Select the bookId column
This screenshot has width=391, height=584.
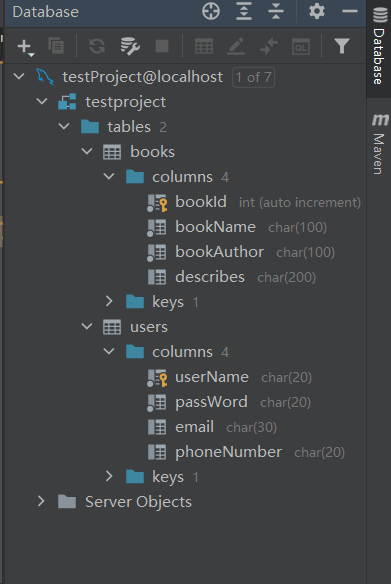201,202
